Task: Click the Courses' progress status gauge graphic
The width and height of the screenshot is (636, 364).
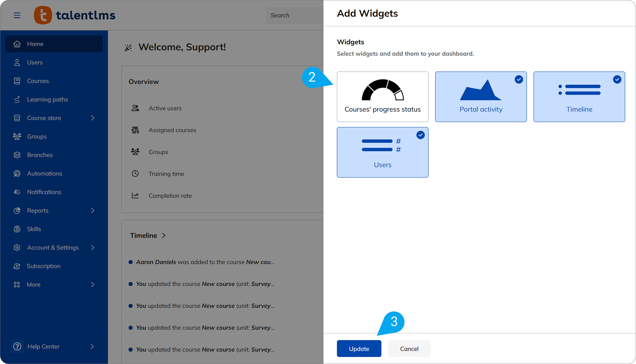Action: (x=382, y=90)
